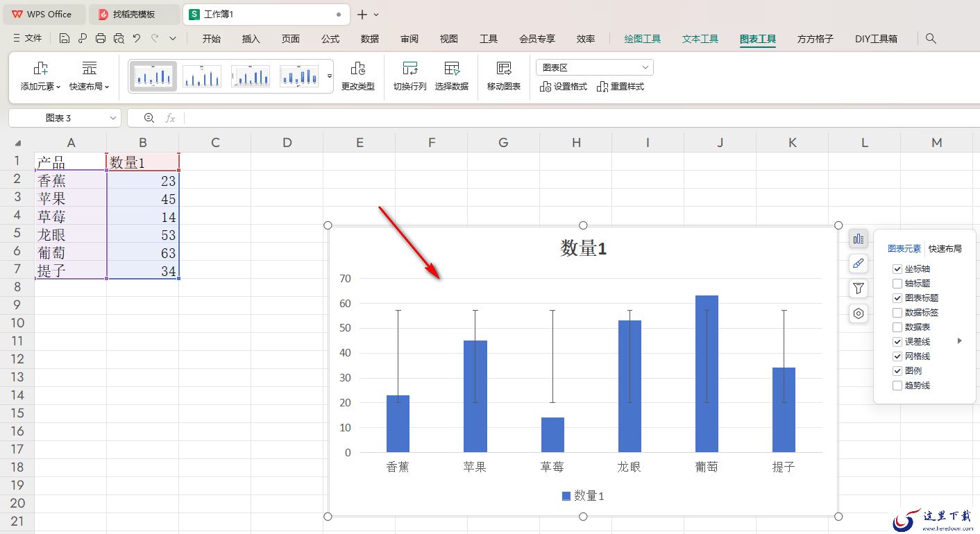Uncheck the 图例 checkbox
The width and height of the screenshot is (980, 534).
coord(897,371)
